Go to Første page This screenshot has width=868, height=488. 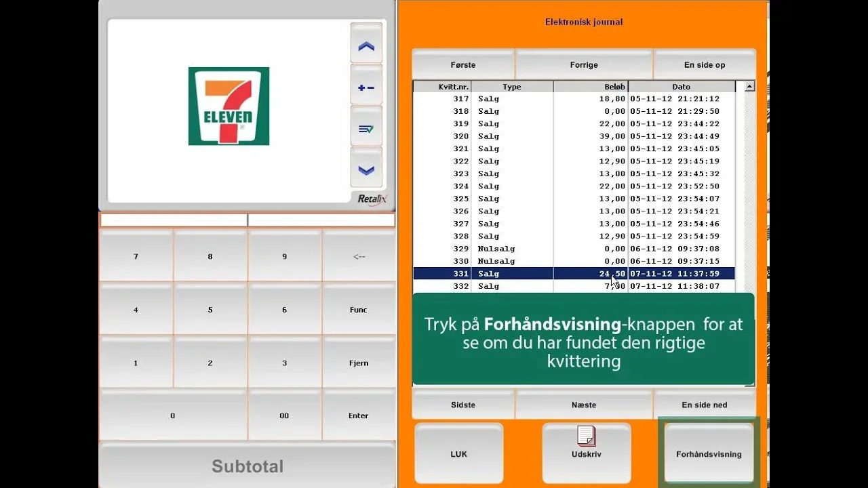coord(463,65)
